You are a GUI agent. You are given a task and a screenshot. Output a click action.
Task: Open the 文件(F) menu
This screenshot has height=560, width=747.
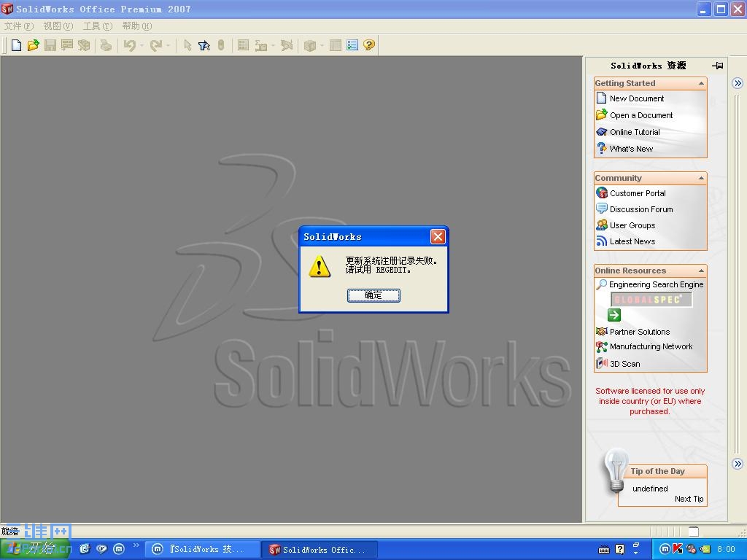click(x=19, y=26)
